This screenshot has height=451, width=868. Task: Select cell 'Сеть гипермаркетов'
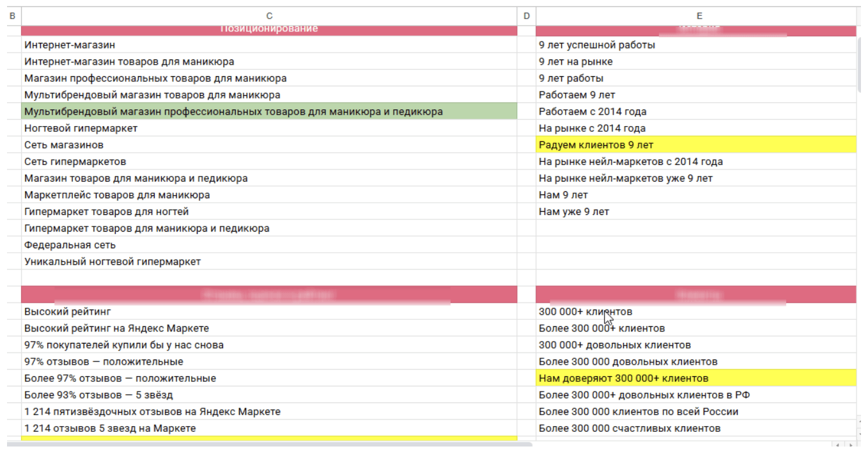(x=269, y=161)
